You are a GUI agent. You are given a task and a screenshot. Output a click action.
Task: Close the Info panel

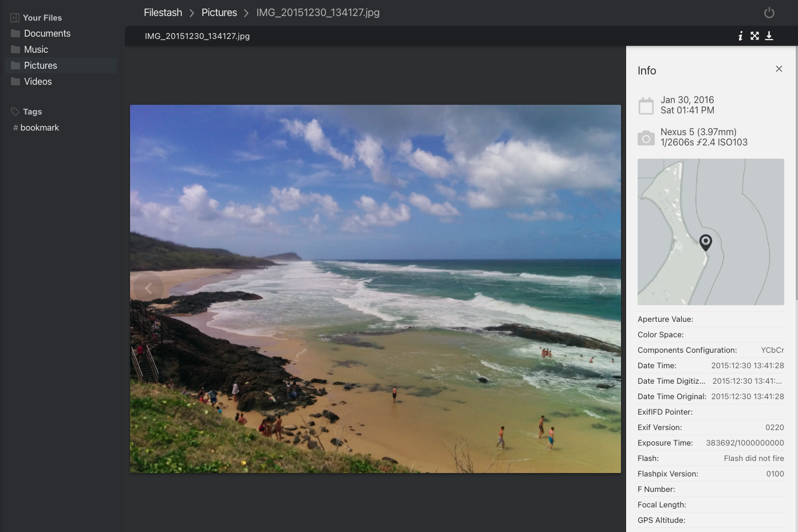coord(779,69)
